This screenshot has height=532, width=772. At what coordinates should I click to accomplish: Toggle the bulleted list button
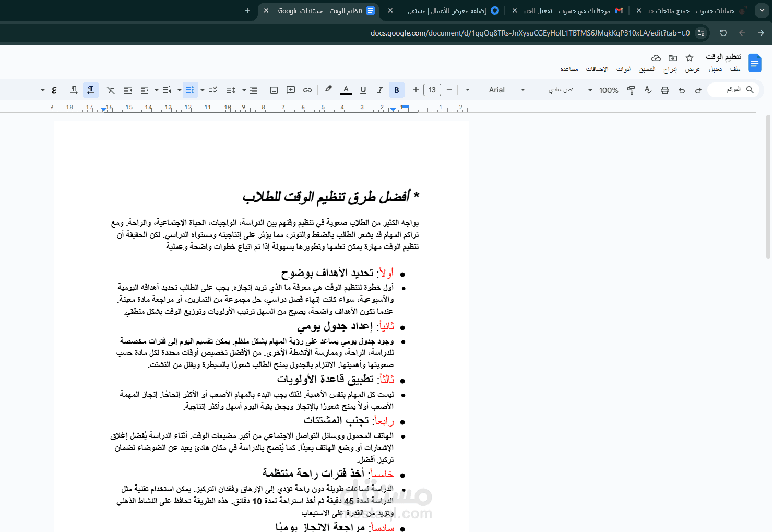click(x=190, y=90)
